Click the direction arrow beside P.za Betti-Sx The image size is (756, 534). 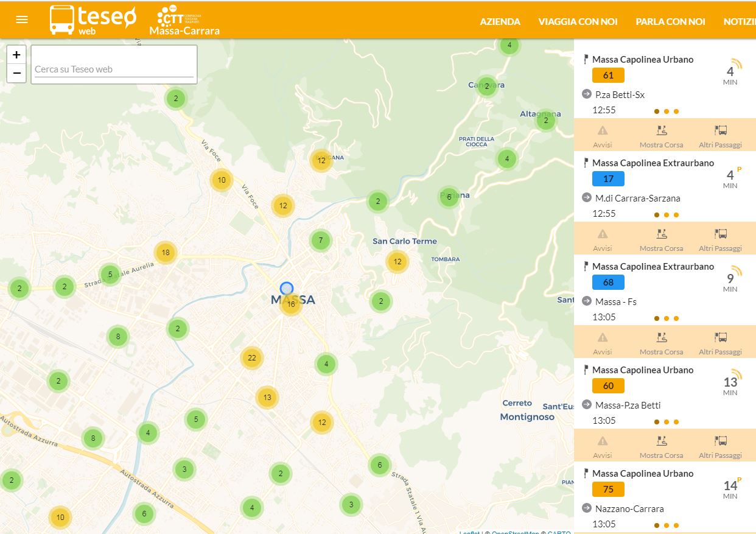587,94
